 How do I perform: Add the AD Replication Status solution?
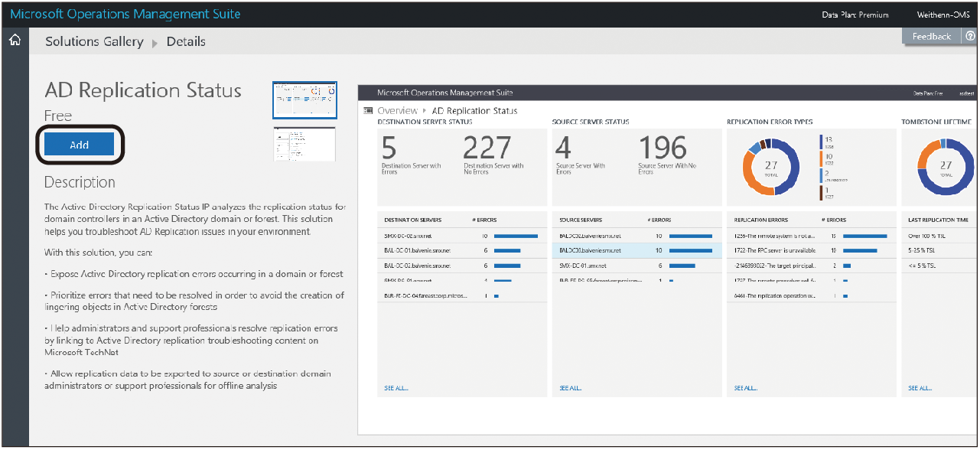pyautogui.click(x=79, y=145)
